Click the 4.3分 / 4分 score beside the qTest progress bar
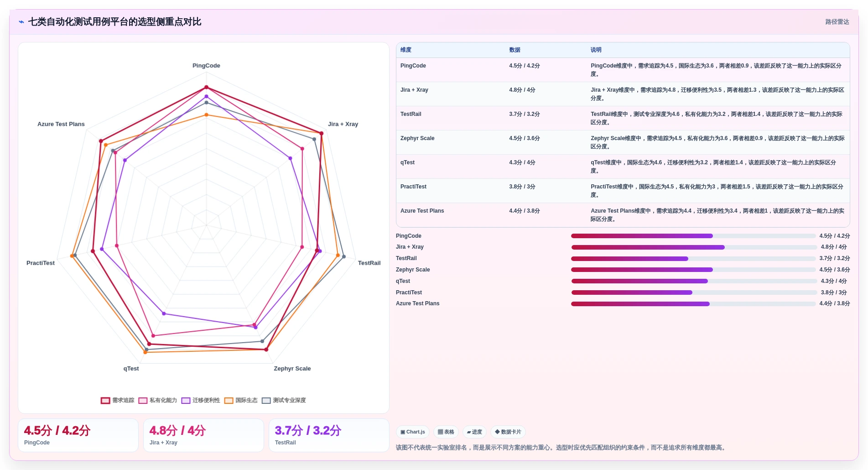Image resolution: width=868 pixels, height=470 pixels. point(834,281)
